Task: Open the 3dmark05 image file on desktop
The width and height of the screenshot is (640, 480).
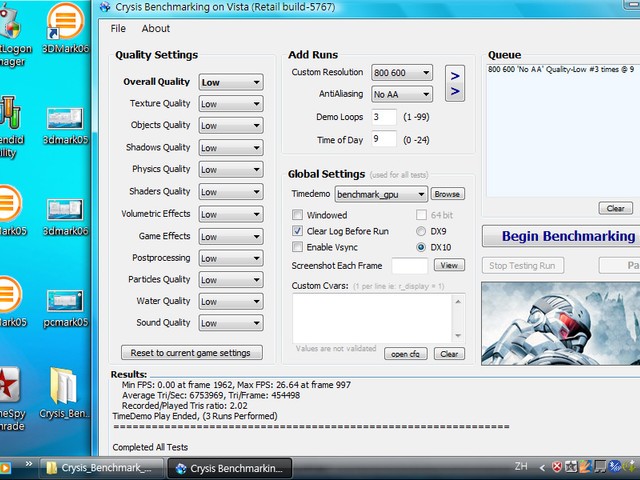Action: click(65, 125)
